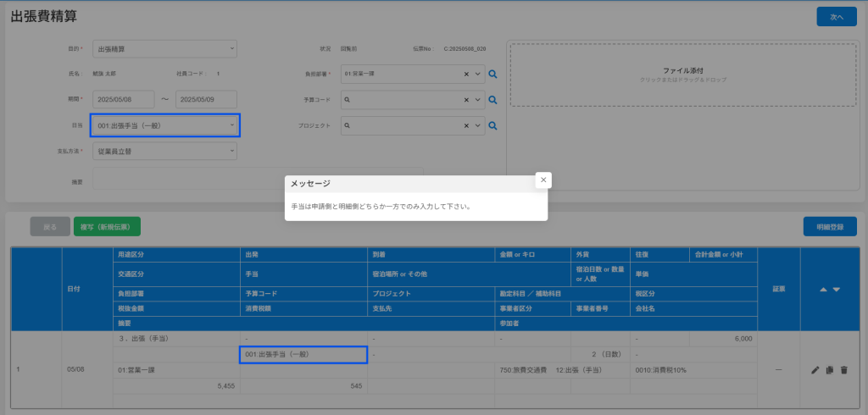Click the 次へ button
This screenshot has width=868, height=415.
click(x=836, y=17)
